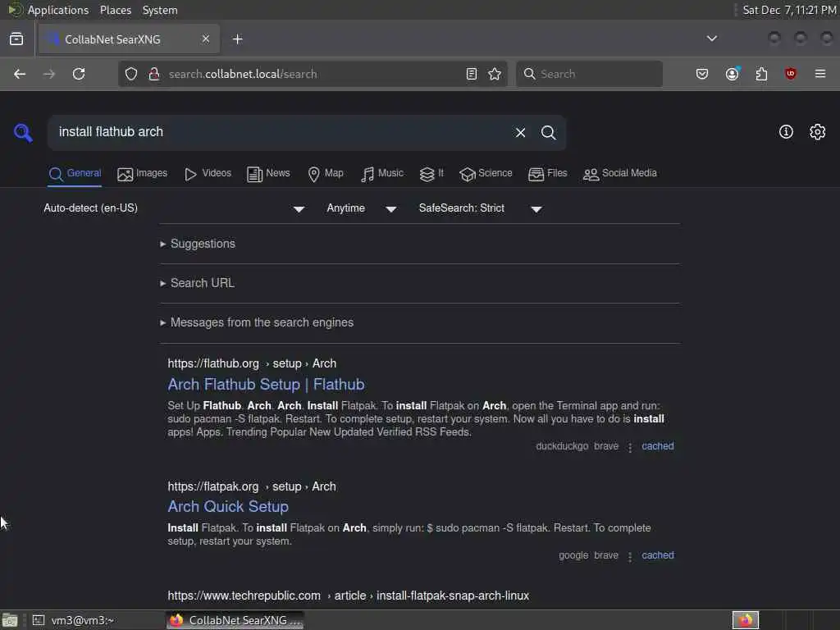Open the flatpak.org setup Arch URL link

tap(252, 486)
